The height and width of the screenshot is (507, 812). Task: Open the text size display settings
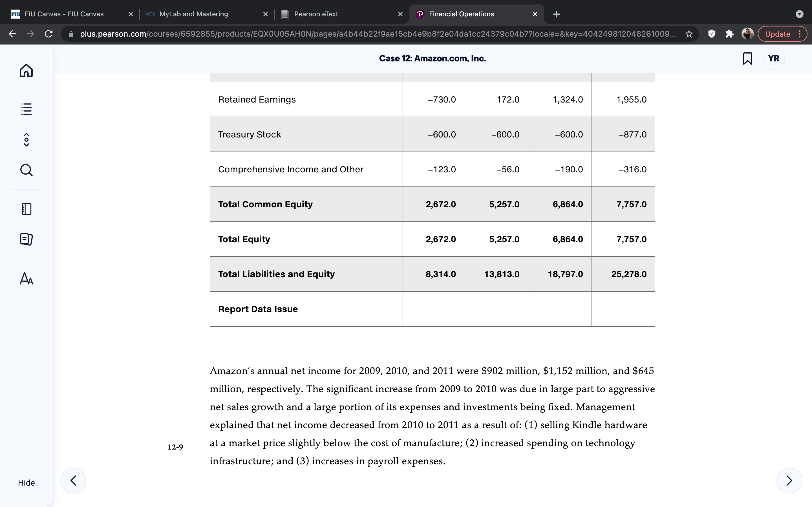point(26,278)
